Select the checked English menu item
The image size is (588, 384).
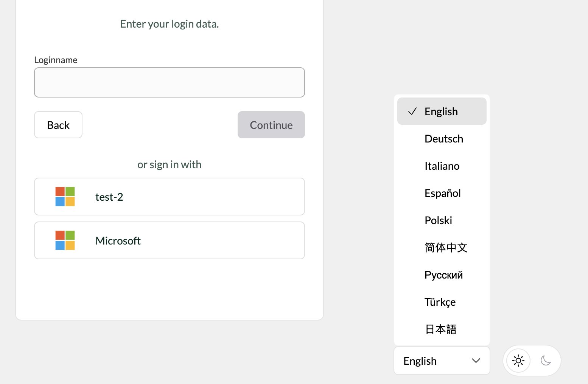click(x=442, y=111)
